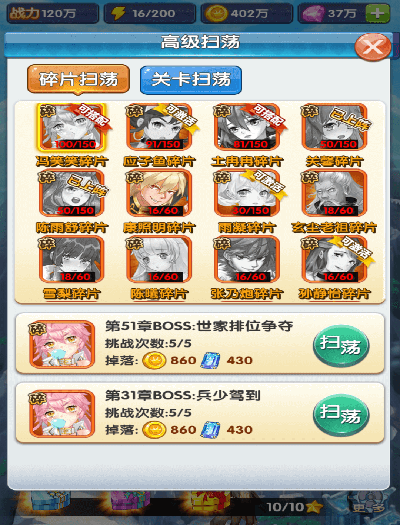The height and width of the screenshot is (525, 400).
Task: Select the 冯笑笑碎片 hero fragment icon
Action: (71, 127)
